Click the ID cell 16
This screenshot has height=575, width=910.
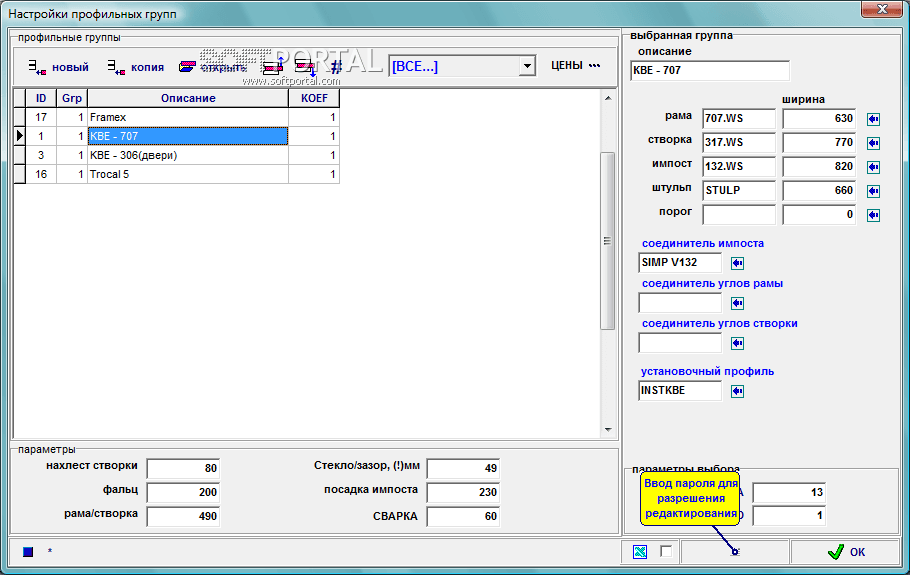[x=41, y=175]
